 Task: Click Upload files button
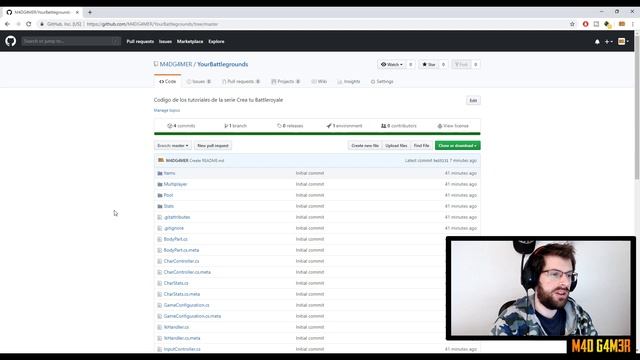pyautogui.click(x=396, y=146)
